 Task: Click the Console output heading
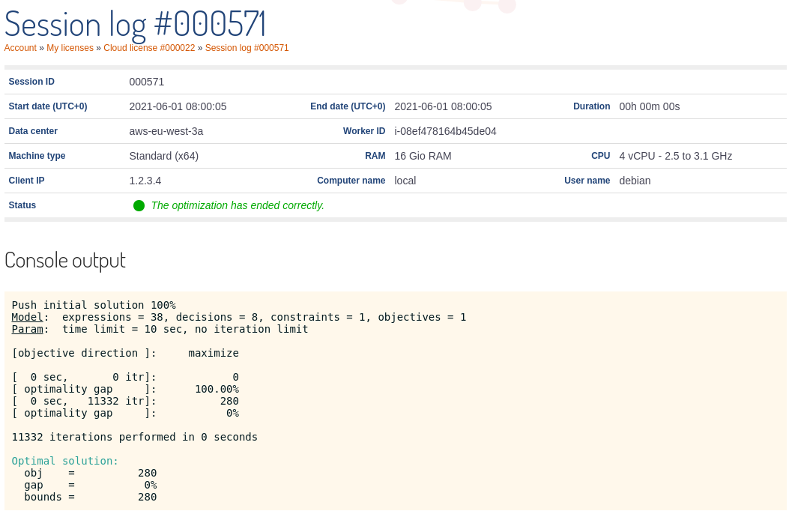click(x=65, y=260)
